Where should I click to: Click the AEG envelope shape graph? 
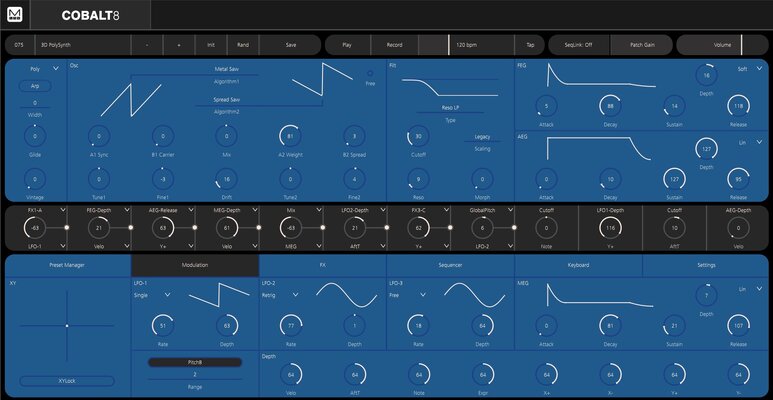[x=598, y=148]
